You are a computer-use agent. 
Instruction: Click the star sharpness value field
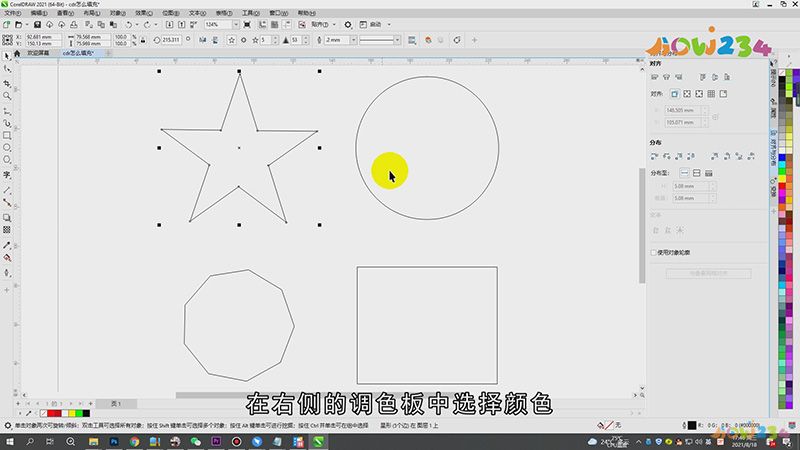click(295, 40)
